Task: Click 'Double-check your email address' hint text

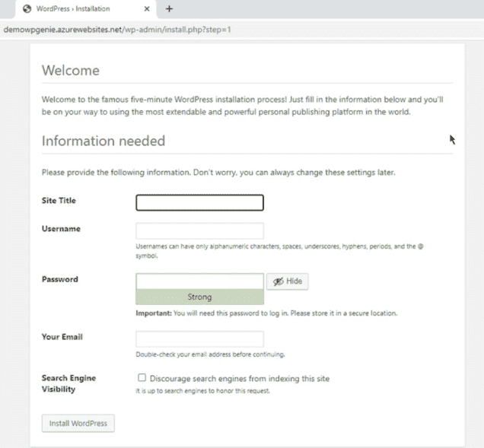Action: [210, 354]
